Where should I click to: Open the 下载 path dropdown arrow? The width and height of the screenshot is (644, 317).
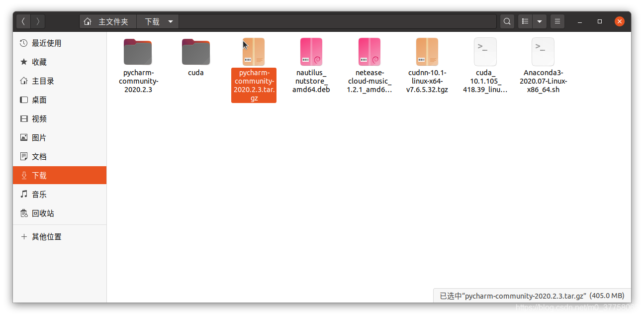(171, 21)
